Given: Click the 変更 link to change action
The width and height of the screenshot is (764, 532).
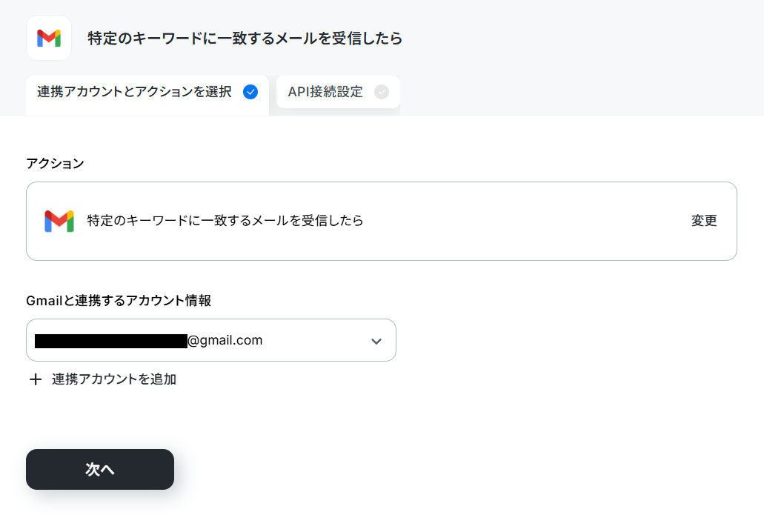Looking at the screenshot, I should pos(704,221).
